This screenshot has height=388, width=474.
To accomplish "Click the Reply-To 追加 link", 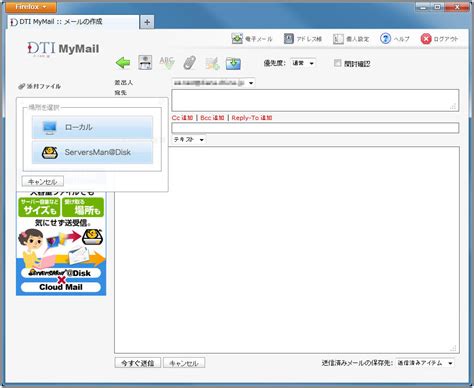I will (252, 118).
